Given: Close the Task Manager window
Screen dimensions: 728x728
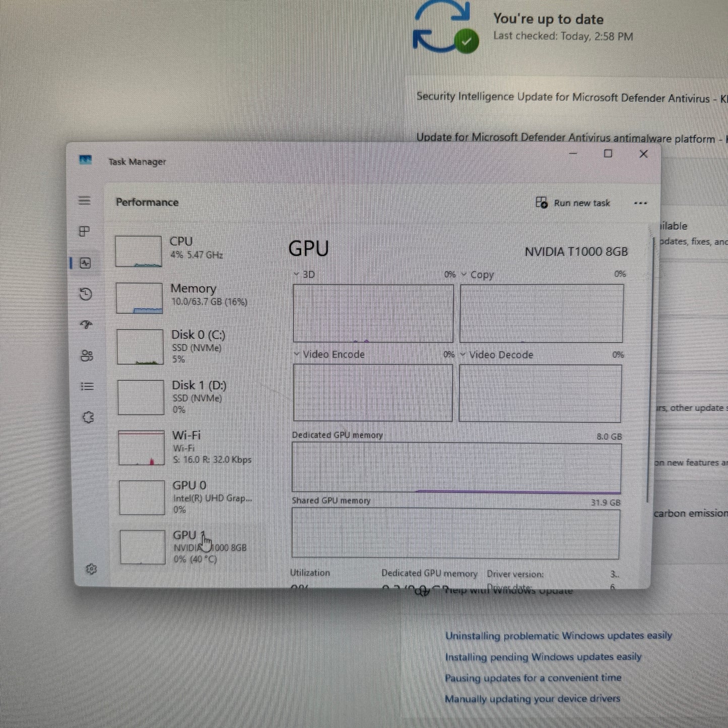Looking at the screenshot, I should click(643, 154).
